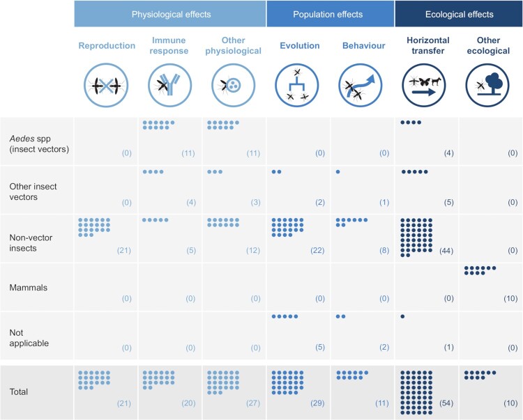Click the Non-vector insects row label
Screen dimensions: 523x420
[31, 243]
